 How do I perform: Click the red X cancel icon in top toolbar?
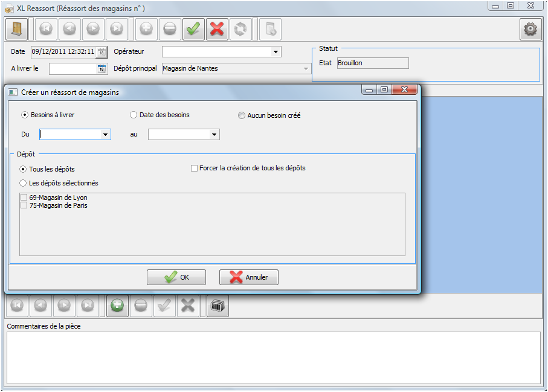[217, 29]
